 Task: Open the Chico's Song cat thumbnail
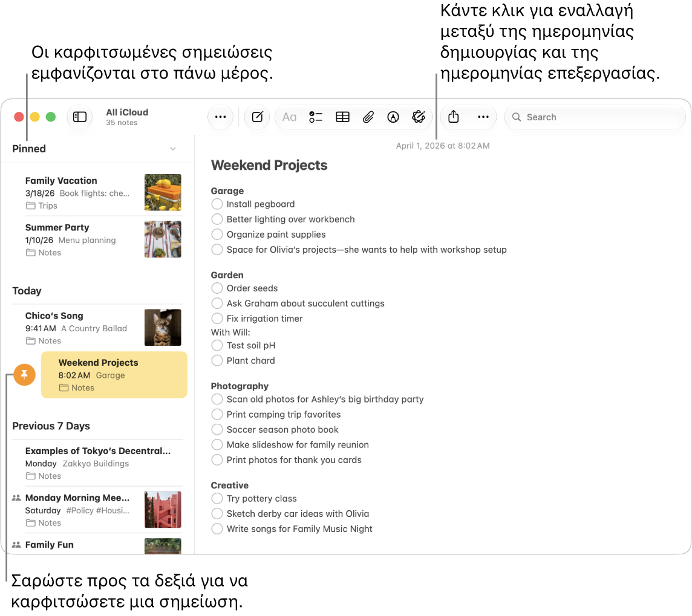click(x=163, y=328)
